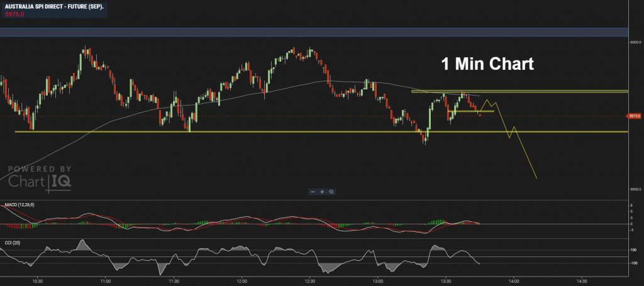Click the 12:30 time axis label
This screenshot has height=286, width=644.
(x=309, y=282)
